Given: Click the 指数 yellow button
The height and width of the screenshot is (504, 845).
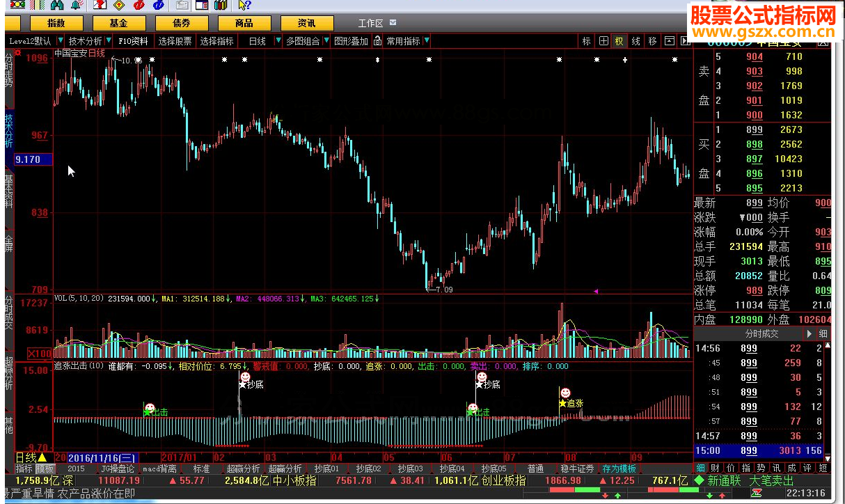Looking at the screenshot, I should click(x=56, y=23).
